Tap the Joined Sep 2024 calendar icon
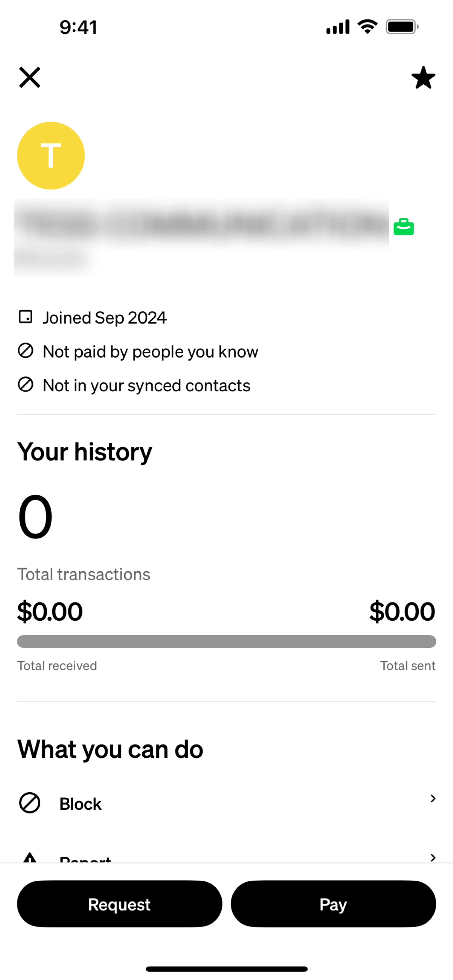This screenshot has height=980, width=453. [25, 317]
